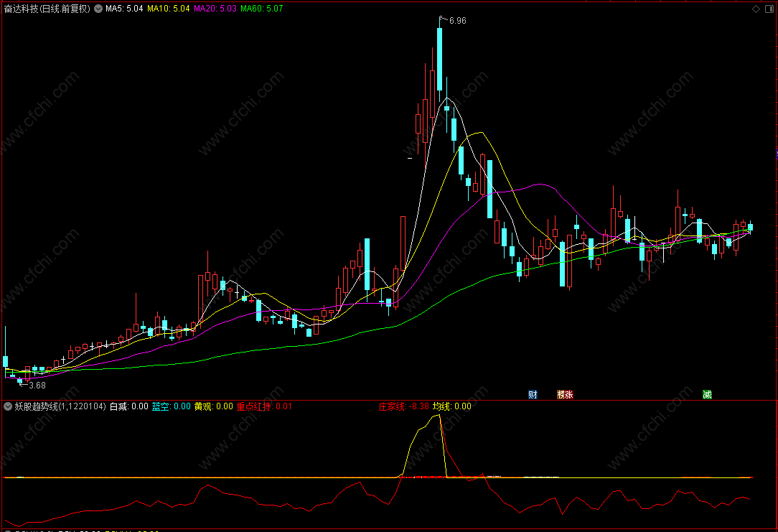This screenshot has height=532, width=778.
Task: Select the MA10: 5.04 label
Action: [x=168, y=9]
